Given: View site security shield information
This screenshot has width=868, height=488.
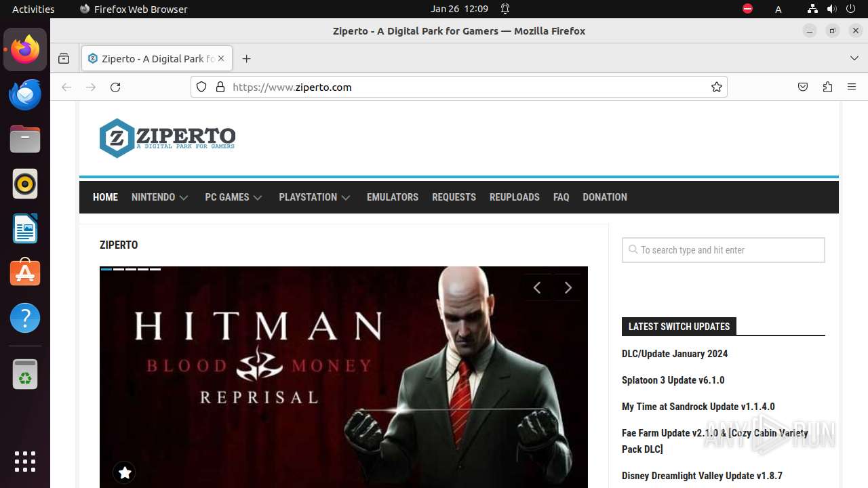Looking at the screenshot, I should click(x=201, y=87).
